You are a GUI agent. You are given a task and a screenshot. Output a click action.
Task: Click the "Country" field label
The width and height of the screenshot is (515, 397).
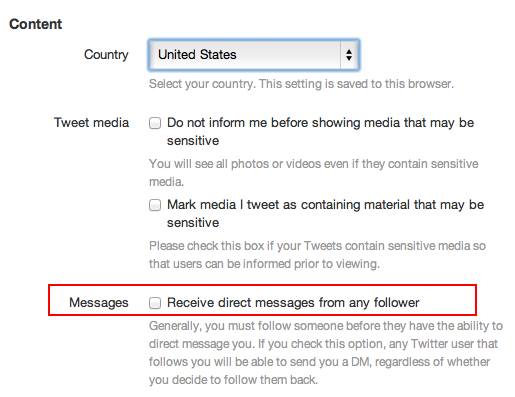coord(106,55)
